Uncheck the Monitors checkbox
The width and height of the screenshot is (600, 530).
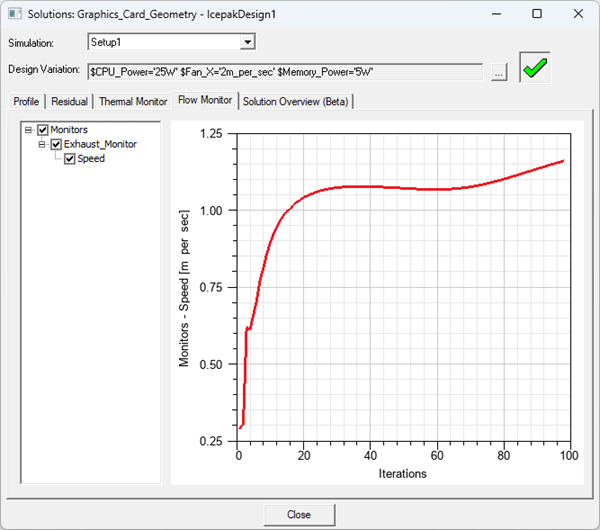point(43,130)
